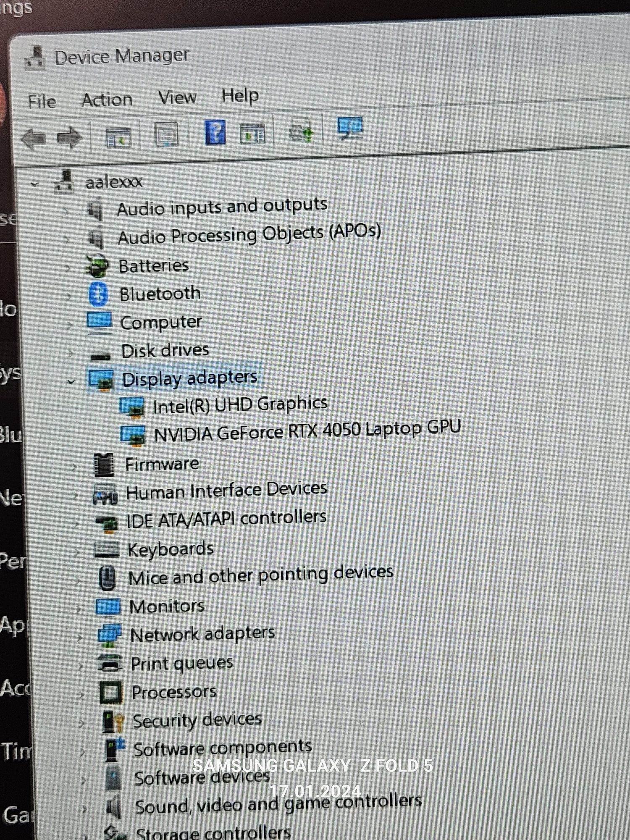Viewport: 630px width, 840px height.
Task: Select the Display adapters label
Action: coord(189,379)
